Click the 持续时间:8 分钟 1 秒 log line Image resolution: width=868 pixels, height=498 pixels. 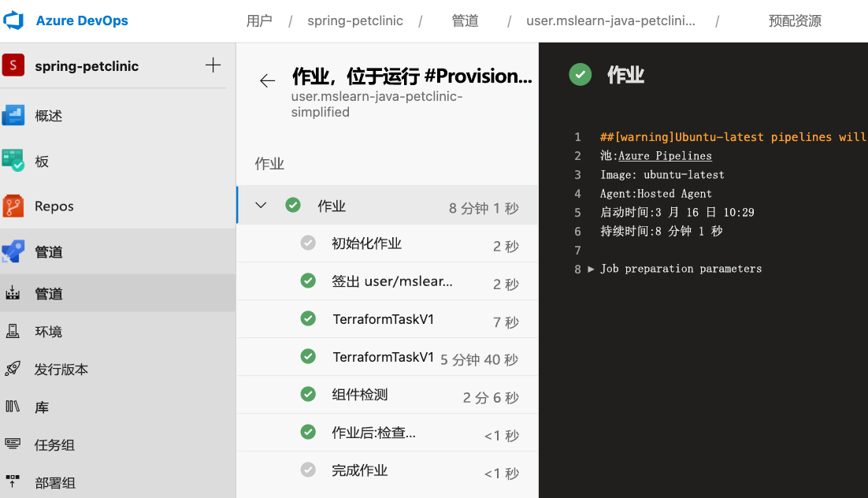[662, 231]
